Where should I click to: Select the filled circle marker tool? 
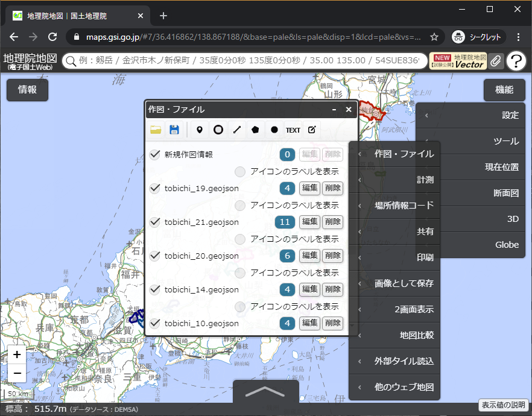pyautogui.click(x=274, y=130)
